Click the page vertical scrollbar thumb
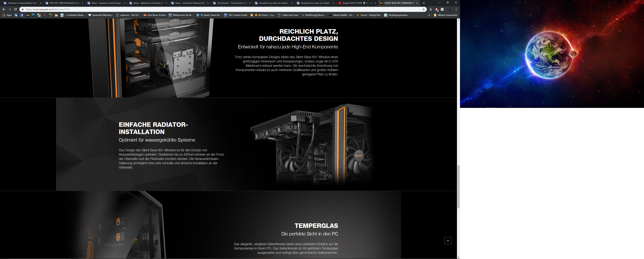 [x=458, y=187]
